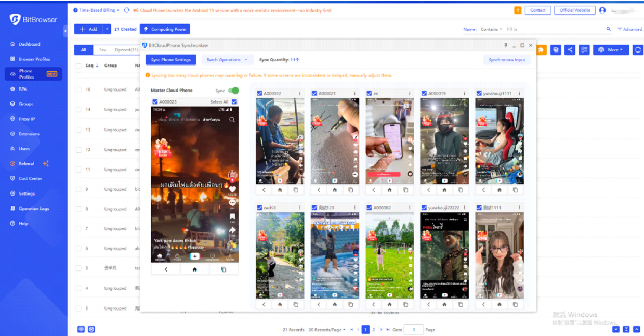Image resolution: width=644 pixels, height=336 pixels.
Task: Open the Contains filter dropdown
Action: 491,29
